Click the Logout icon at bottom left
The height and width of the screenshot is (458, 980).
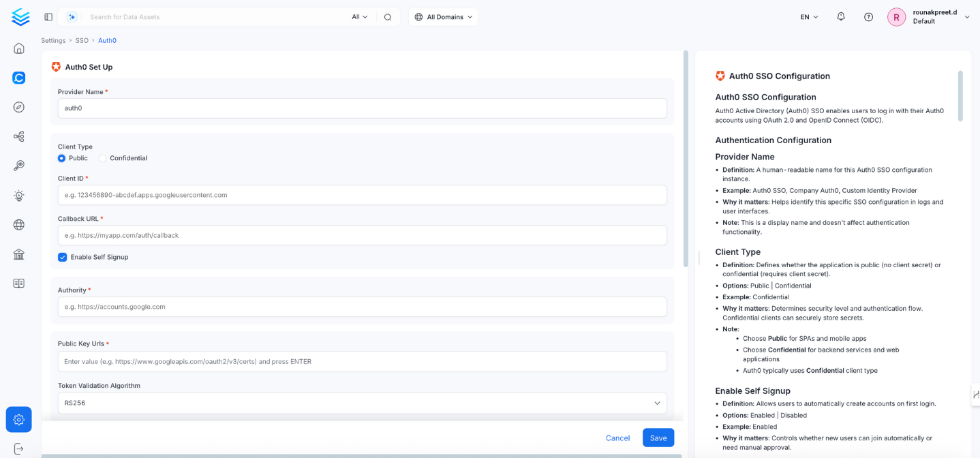[x=18, y=450]
